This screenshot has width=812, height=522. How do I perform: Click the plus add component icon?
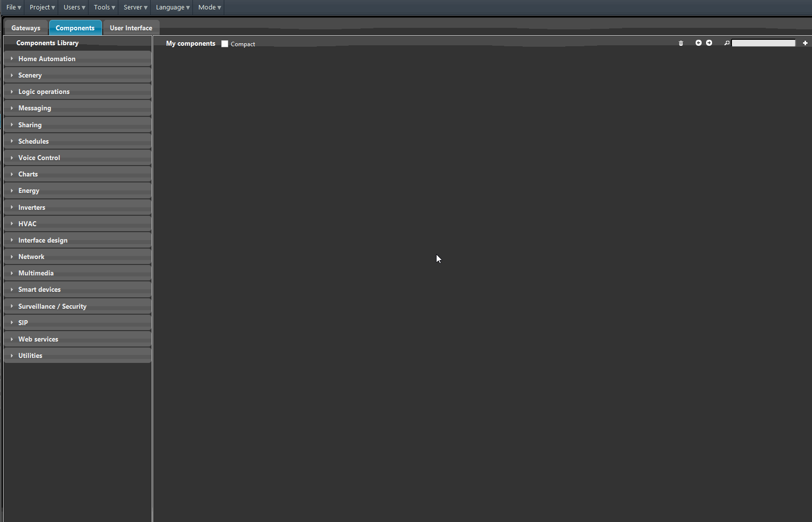click(x=805, y=43)
